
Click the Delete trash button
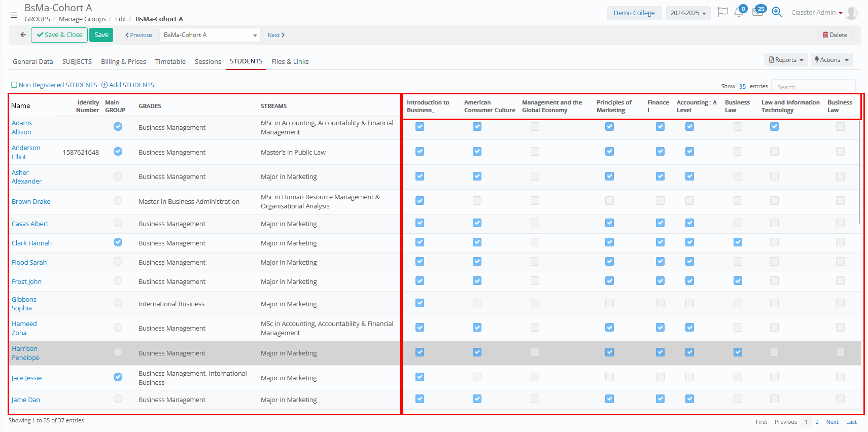[x=835, y=35]
